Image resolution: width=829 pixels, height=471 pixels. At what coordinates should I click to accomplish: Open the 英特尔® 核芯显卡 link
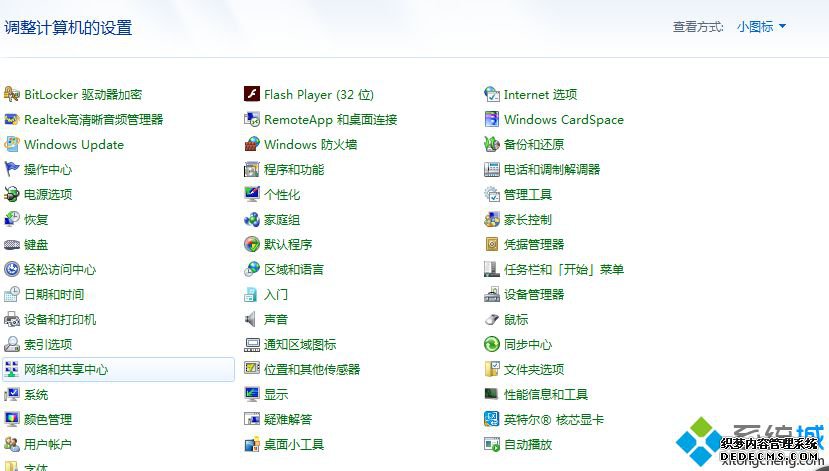coord(554,419)
